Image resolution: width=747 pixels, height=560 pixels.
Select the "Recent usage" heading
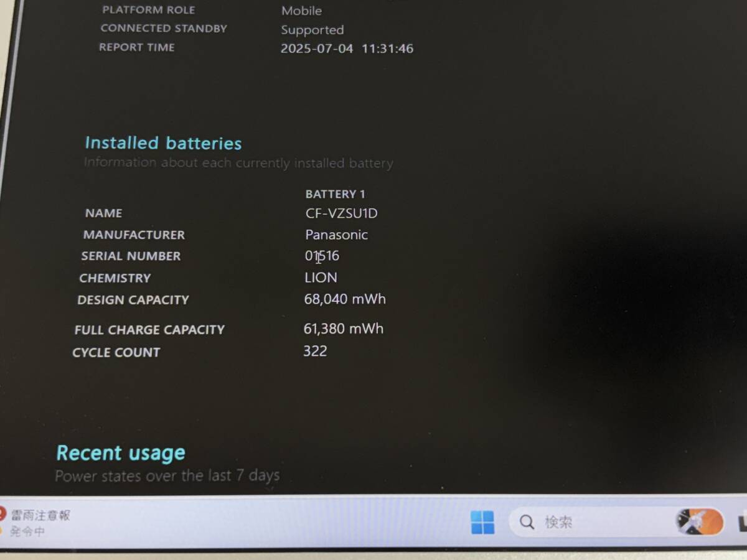pyautogui.click(x=121, y=453)
